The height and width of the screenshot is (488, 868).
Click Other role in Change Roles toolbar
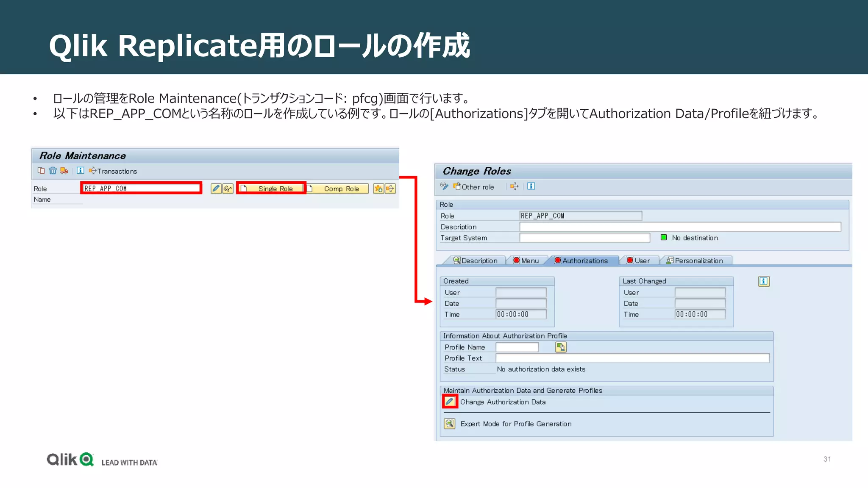pyautogui.click(x=473, y=187)
